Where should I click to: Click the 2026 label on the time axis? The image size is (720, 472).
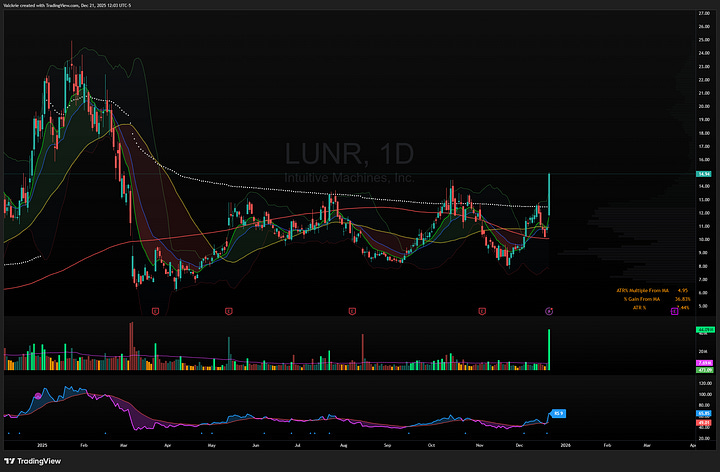point(566,445)
